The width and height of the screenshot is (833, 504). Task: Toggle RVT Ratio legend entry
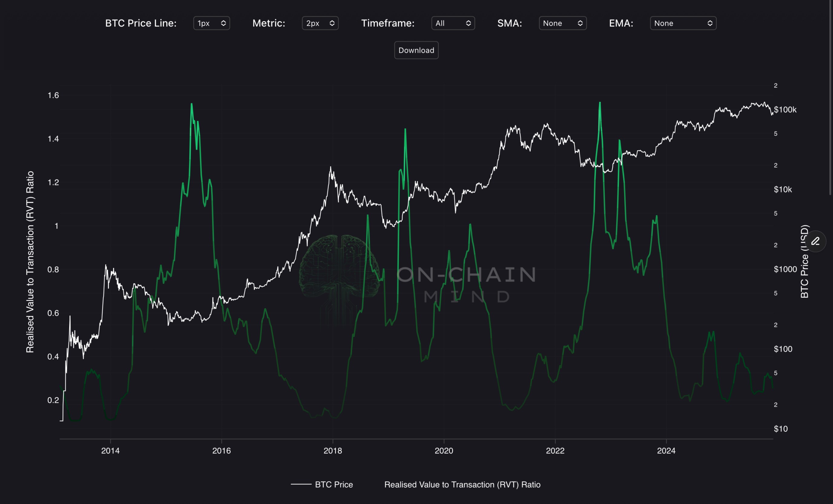[462, 484]
